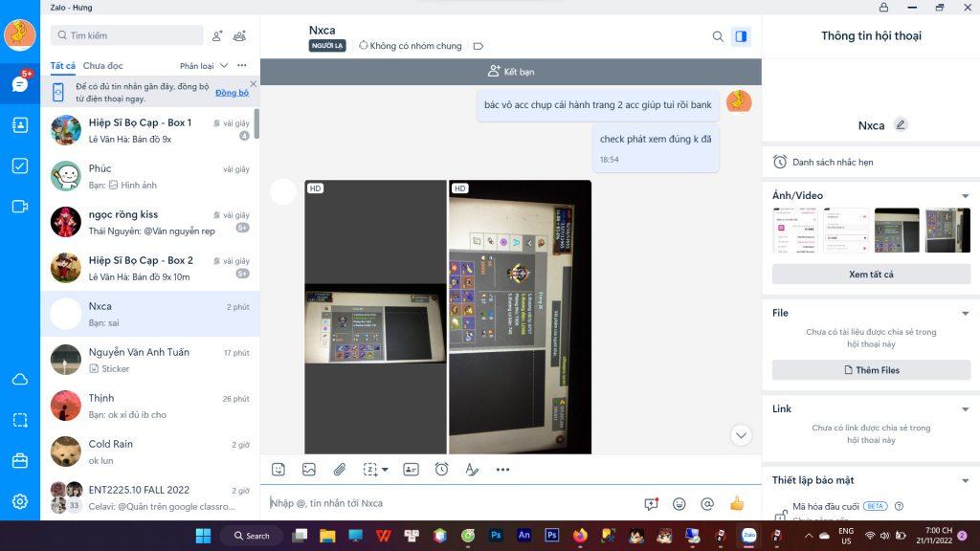This screenshot has height=551, width=980.
Task: Open the Contacts icon in sidebar
Action: click(19, 125)
